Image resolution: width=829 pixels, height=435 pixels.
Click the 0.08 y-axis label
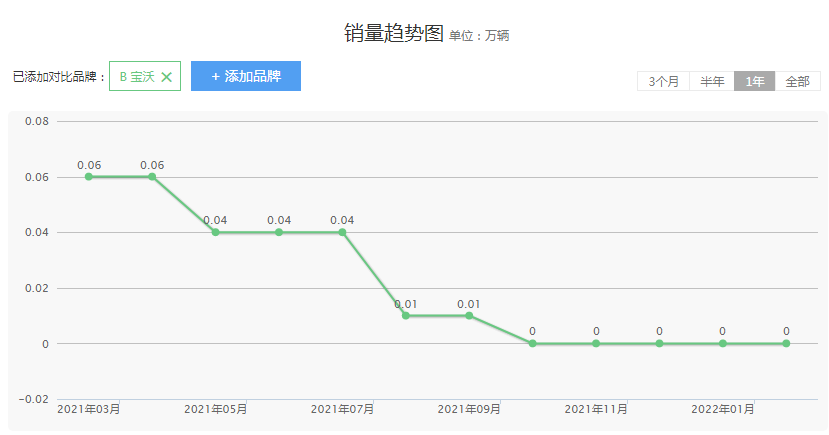(x=37, y=122)
